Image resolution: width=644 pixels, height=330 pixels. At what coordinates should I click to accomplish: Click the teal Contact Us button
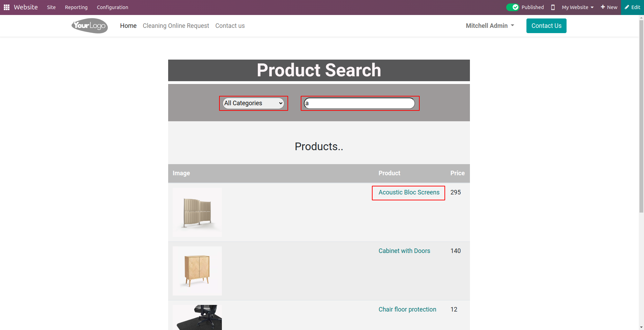click(546, 26)
